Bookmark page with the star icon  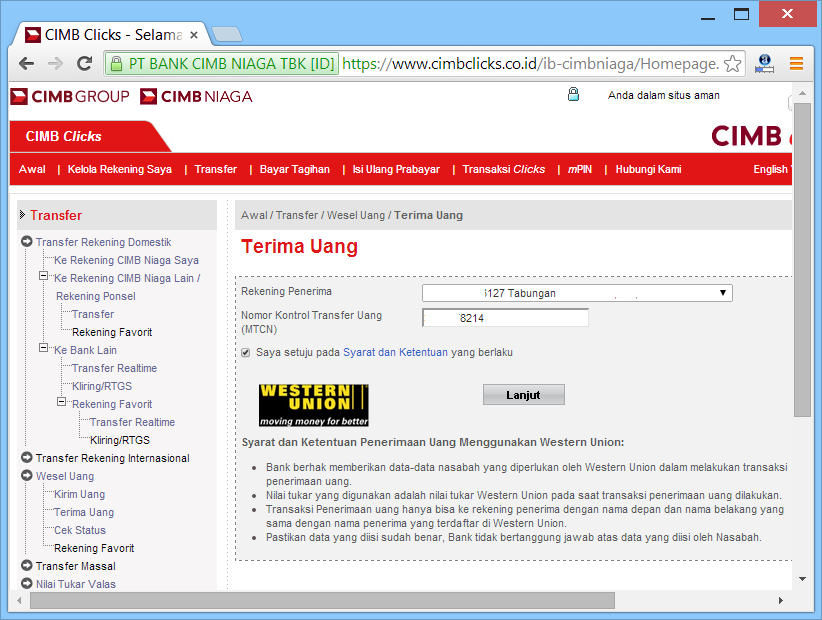point(732,64)
